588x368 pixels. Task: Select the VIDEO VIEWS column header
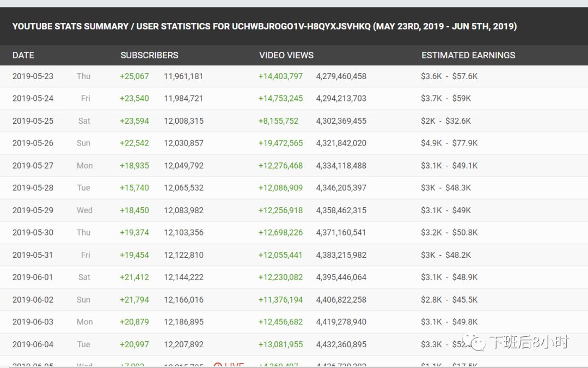pyautogui.click(x=286, y=55)
